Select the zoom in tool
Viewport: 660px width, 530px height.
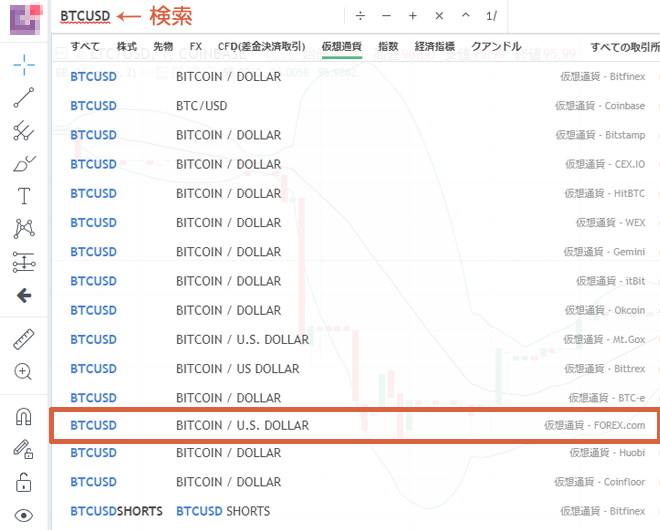(23, 372)
